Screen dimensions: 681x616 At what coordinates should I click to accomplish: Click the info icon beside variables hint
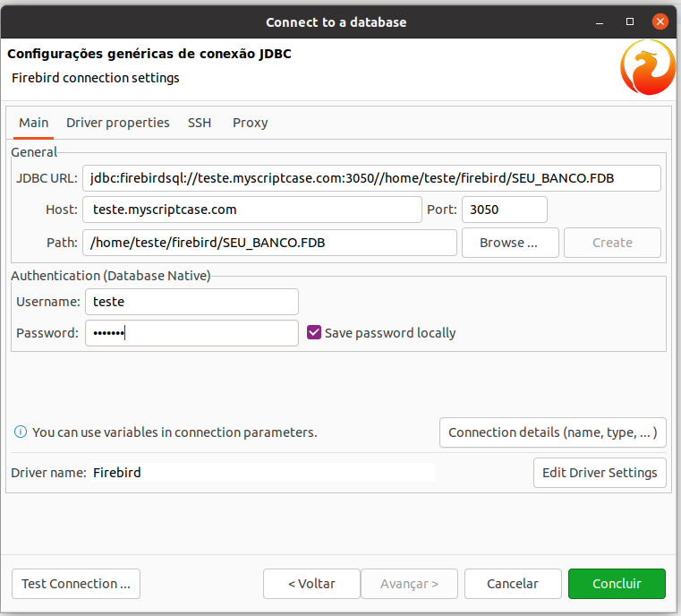(21, 432)
